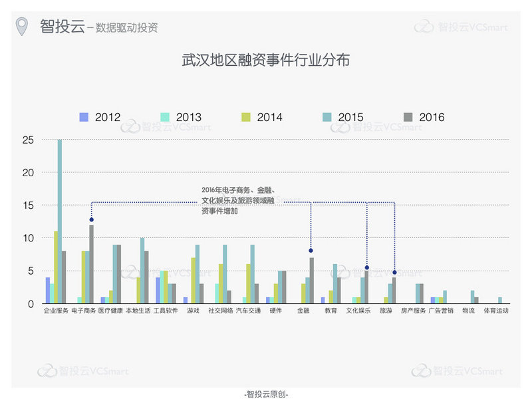The width and height of the screenshot is (532, 399).
Task: Click the chart title 武汉地区融资事件行业分布
Action: coord(266,60)
